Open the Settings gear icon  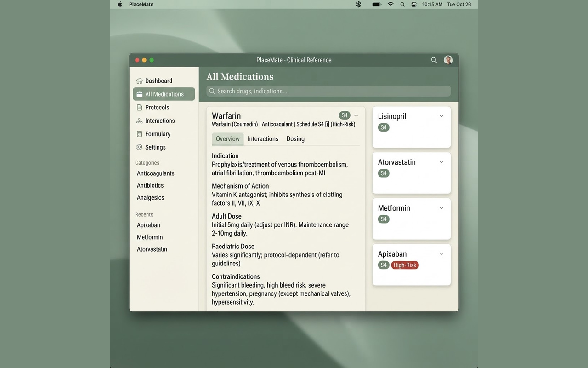click(140, 148)
